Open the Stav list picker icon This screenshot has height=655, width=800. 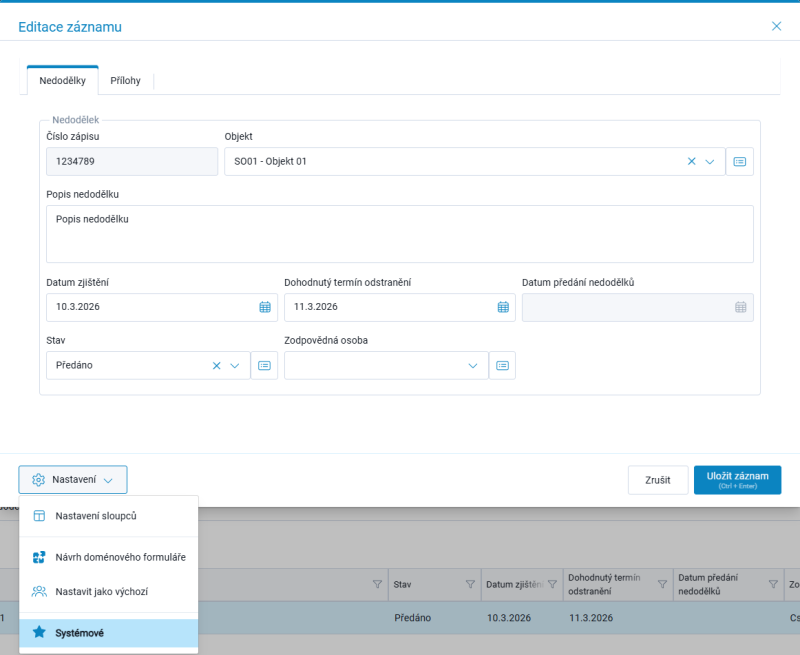point(264,366)
